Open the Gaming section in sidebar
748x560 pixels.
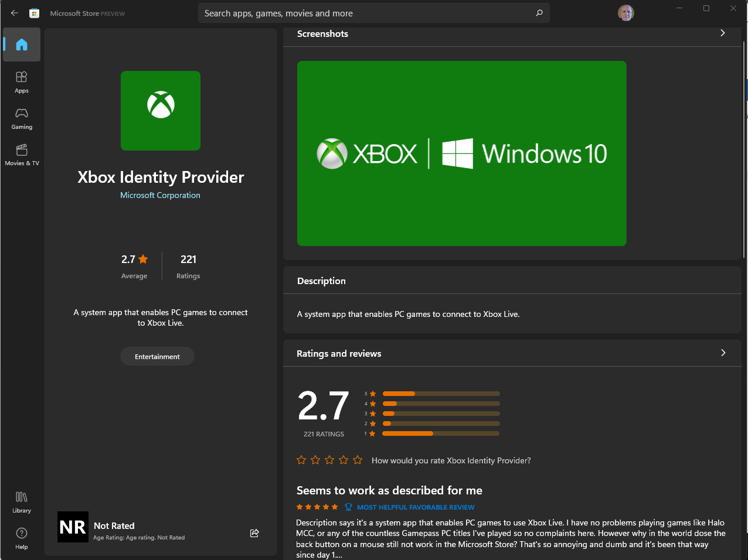pos(22,118)
